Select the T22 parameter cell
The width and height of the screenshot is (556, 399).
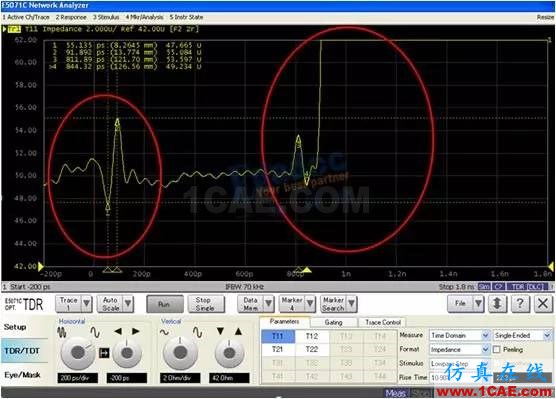(312, 349)
